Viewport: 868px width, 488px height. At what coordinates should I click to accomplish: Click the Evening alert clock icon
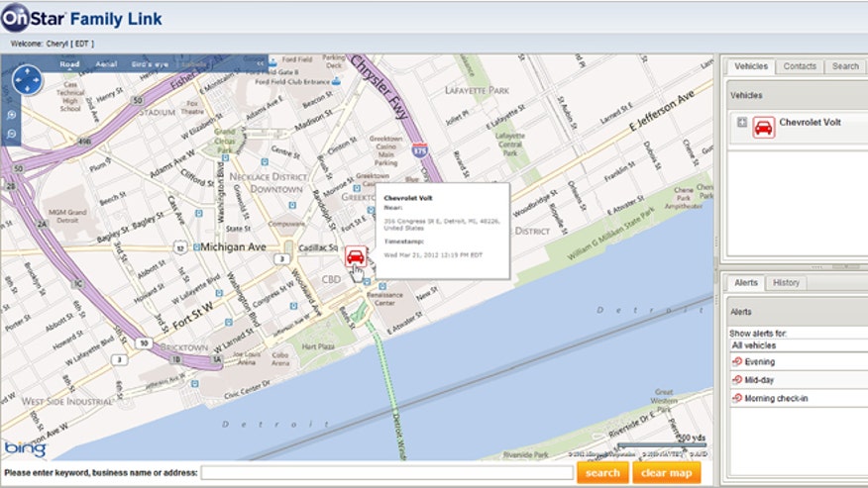(737, 362)
